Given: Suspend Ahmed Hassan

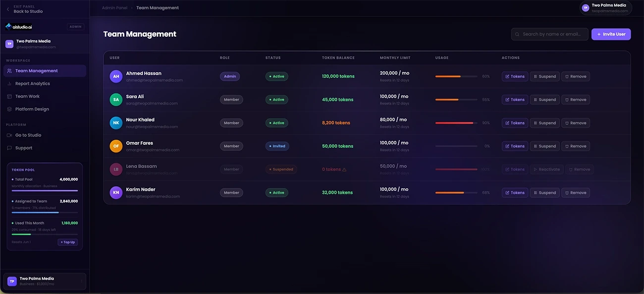Looking at the screenshot, I should coord(545,76).
